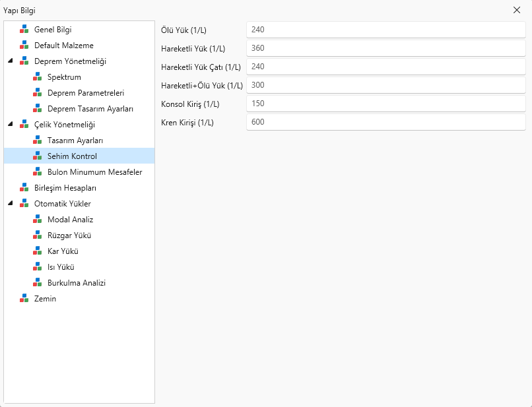
Task: Select Tasarım Ayarları under Çelik Yönetmeliği
Action: (75, 141)
